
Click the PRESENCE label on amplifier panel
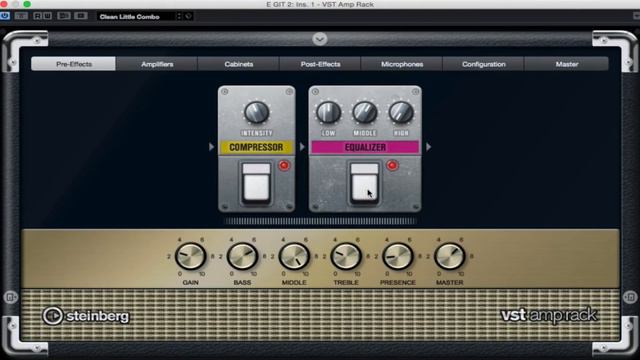click(398, 282)
